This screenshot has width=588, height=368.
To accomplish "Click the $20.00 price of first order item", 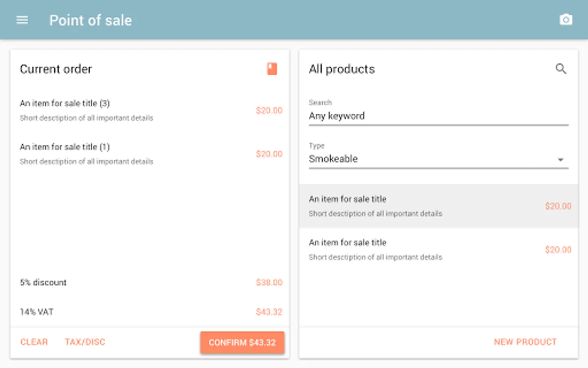I will tap(269, 110).
